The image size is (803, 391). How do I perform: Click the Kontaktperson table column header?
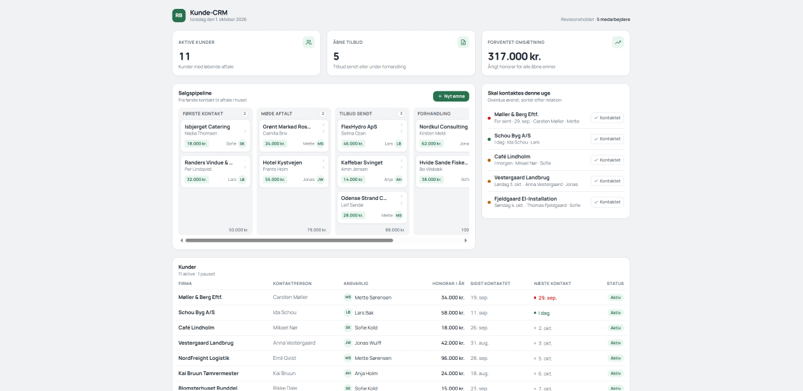click(x=292, y=283)
